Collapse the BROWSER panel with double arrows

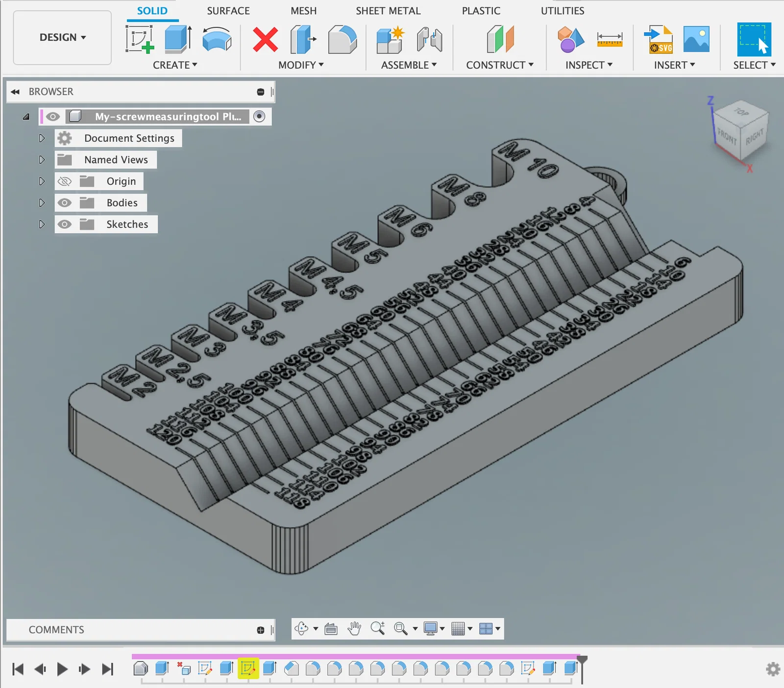point(15,92)
